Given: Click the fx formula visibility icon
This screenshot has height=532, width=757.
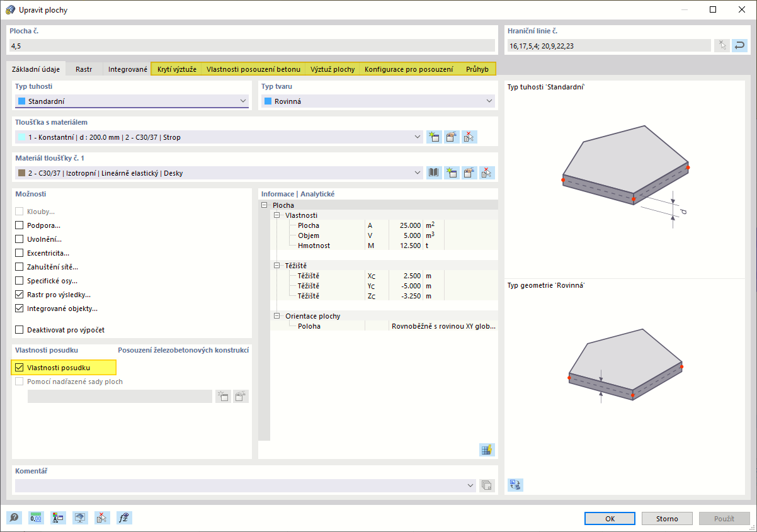Looking at the screenshot, I should coord(124,518).
